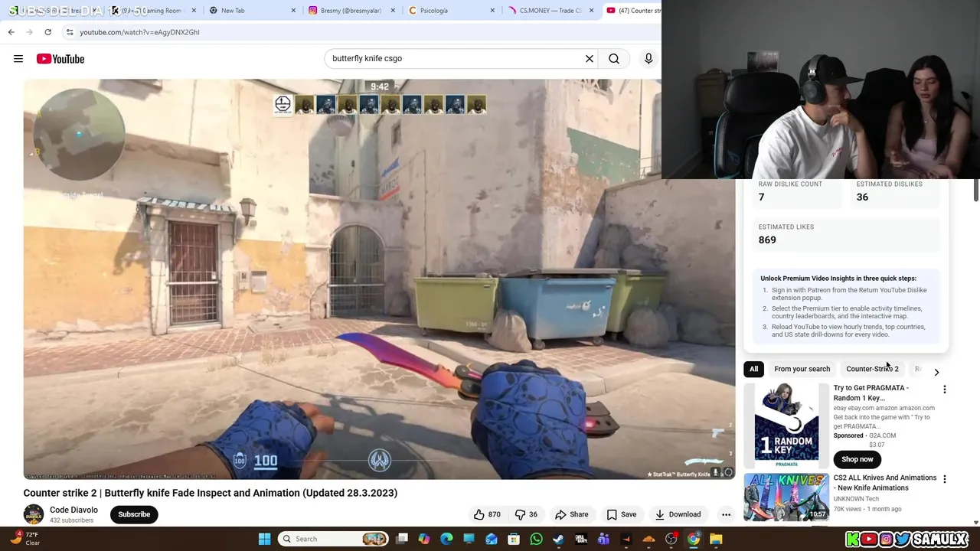Go to the YouTube home logo
Screen dimensions: 980x551
tap(60, 59)
